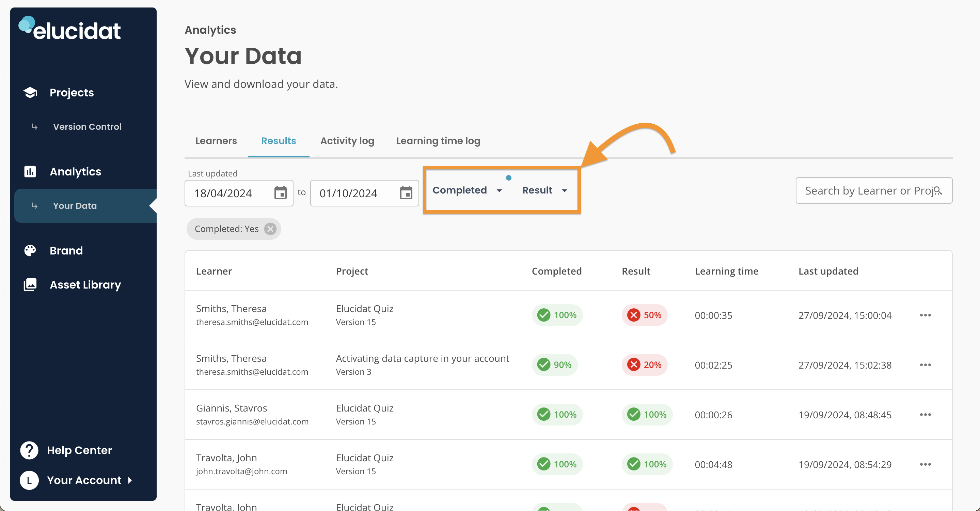
Task: Click the green check on the 90% completed badge
Action: pos(544,365)
